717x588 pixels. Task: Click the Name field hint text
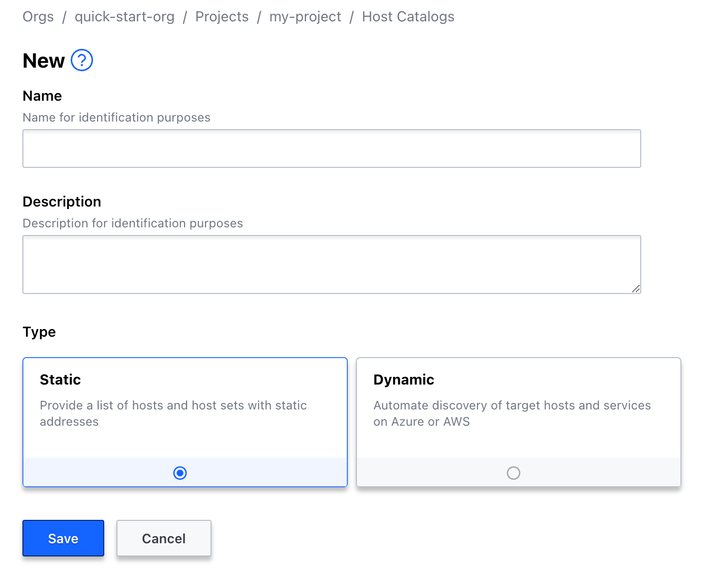[x=116, y=117]
